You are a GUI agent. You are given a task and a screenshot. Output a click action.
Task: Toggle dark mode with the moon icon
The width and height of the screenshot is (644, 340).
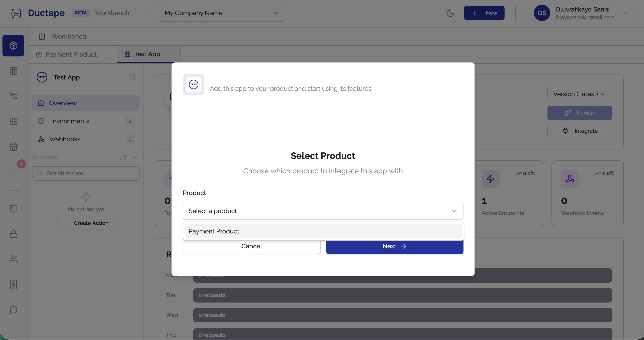[x=450, y=13]
